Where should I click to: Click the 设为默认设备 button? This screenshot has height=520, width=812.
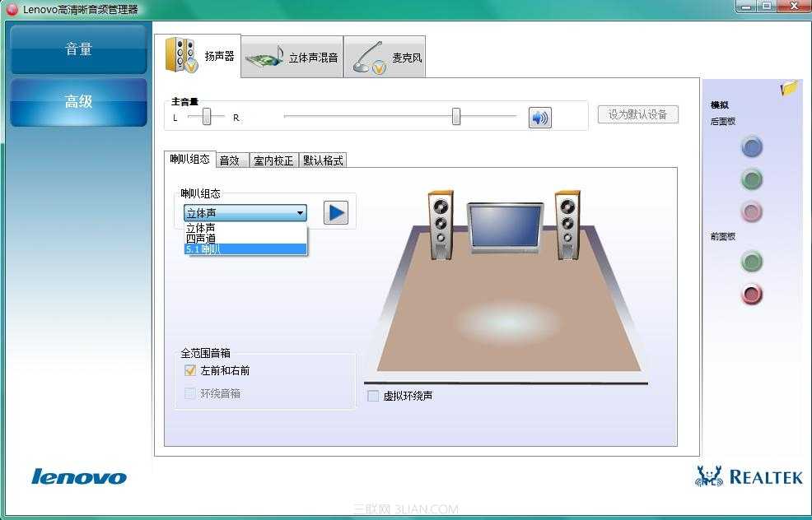637,114
